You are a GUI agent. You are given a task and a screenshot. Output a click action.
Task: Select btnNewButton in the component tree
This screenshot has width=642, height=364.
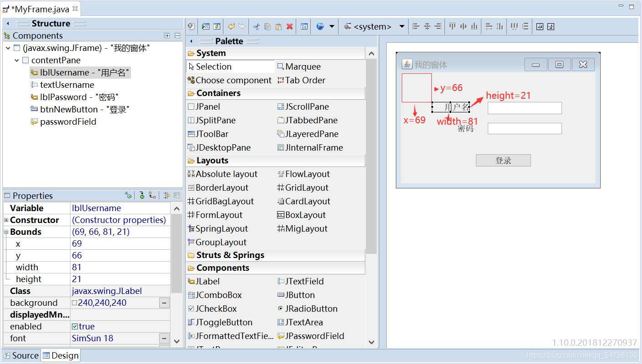pyautogui.click(x=80, y=109)
